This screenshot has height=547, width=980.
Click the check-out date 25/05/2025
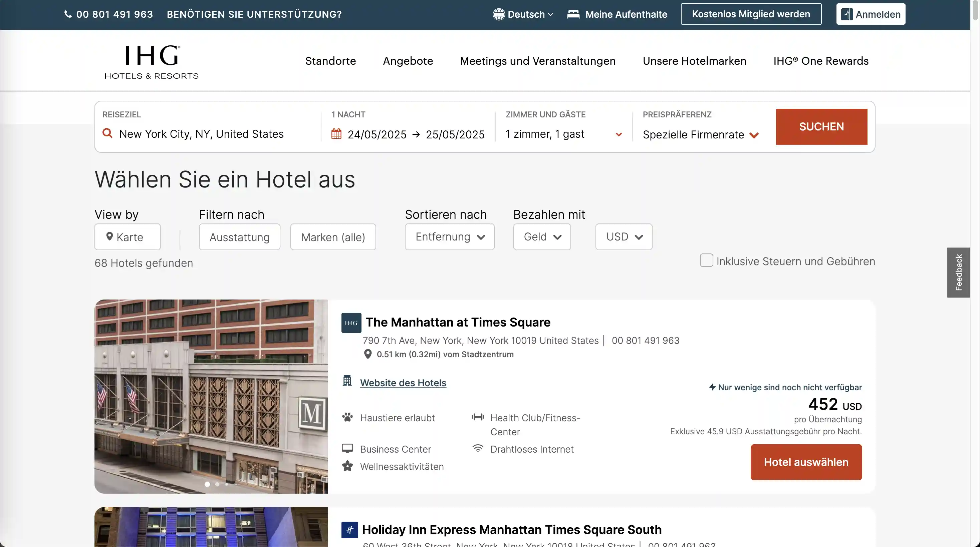click(x=455, y=134)
